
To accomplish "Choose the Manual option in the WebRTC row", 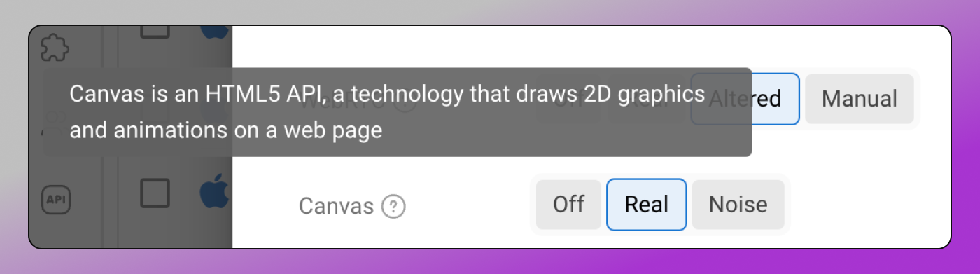I will coord(860,99).
